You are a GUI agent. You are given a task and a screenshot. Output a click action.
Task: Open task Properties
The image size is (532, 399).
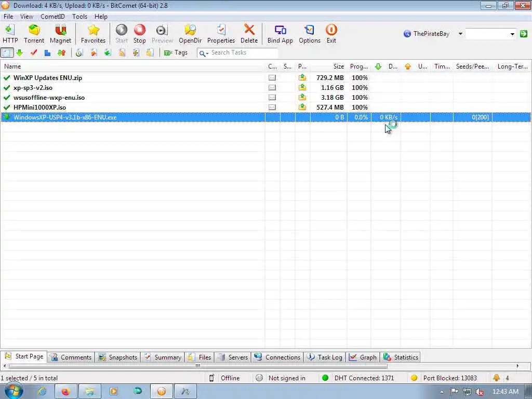pyautogui.click(x=221, y=34)
